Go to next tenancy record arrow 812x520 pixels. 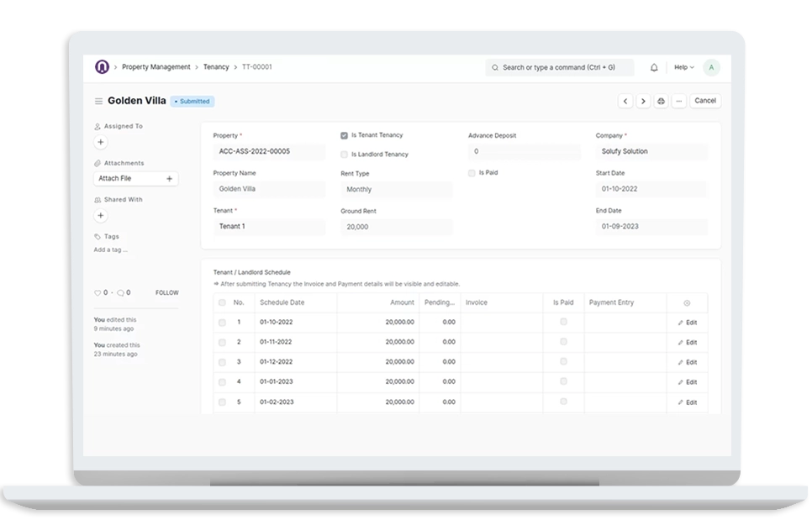(x=643, y=101)
